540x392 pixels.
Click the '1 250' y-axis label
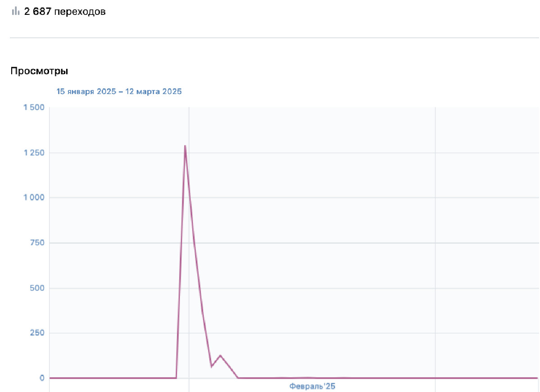coord(34,153)
